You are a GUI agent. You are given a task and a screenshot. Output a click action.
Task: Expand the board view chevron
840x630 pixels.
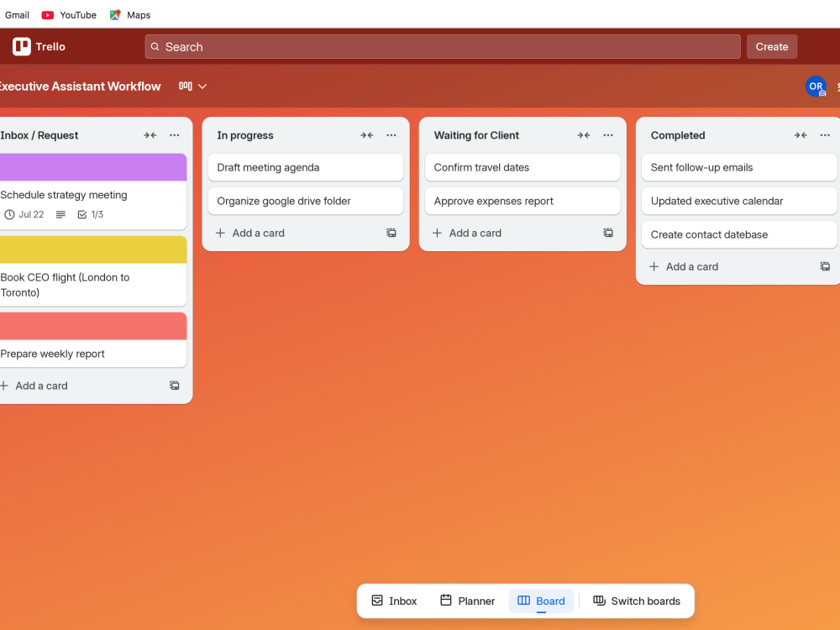point(202,87)
